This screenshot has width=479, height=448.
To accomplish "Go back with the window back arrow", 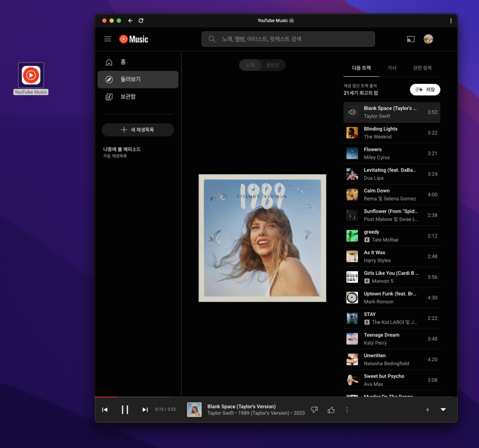I will click(130, 20).
